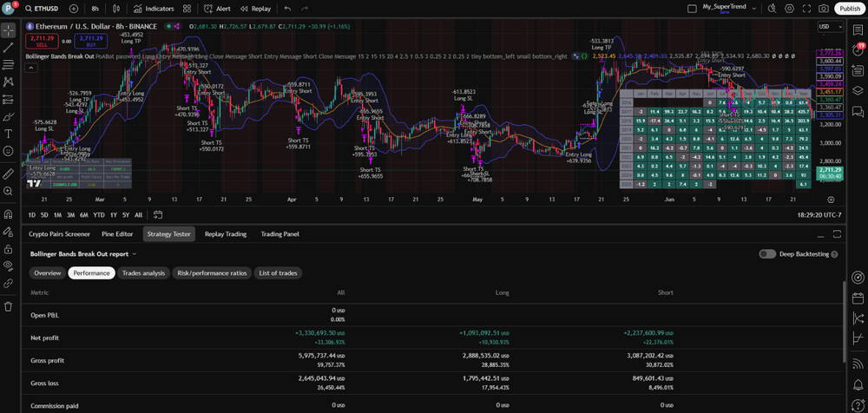Image resolution: width=868 pixels, height=413 pixels.
Task: Open the List of trades section
Action: tap(278, 273)
